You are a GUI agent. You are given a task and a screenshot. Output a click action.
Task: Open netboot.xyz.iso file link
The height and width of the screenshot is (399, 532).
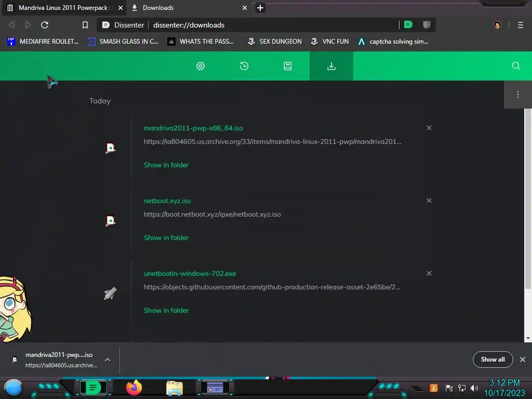point(167,201)
